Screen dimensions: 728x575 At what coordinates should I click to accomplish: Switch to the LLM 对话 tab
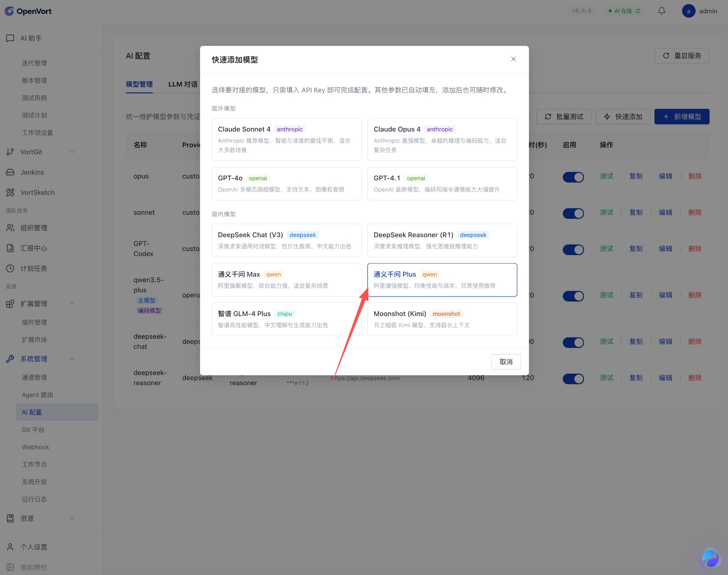183,84
